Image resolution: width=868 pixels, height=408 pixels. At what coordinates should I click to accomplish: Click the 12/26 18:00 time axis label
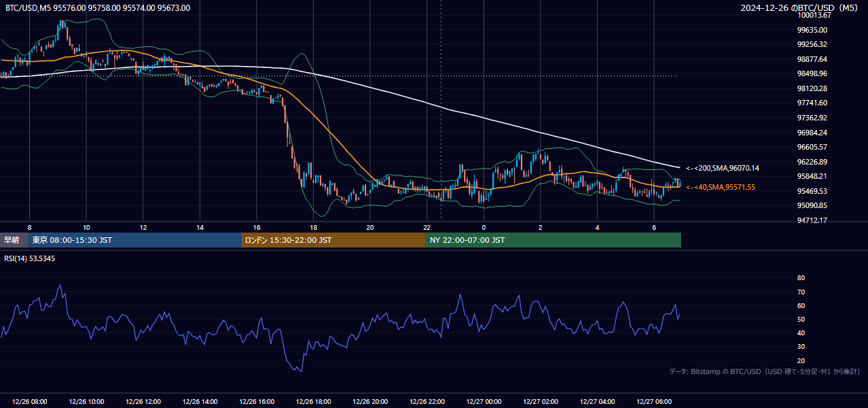coord(313,402)
